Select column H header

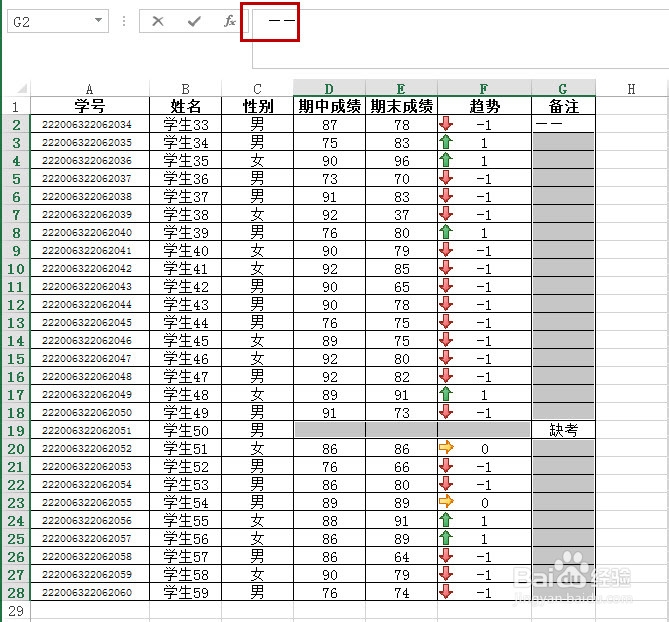point(631,88)
